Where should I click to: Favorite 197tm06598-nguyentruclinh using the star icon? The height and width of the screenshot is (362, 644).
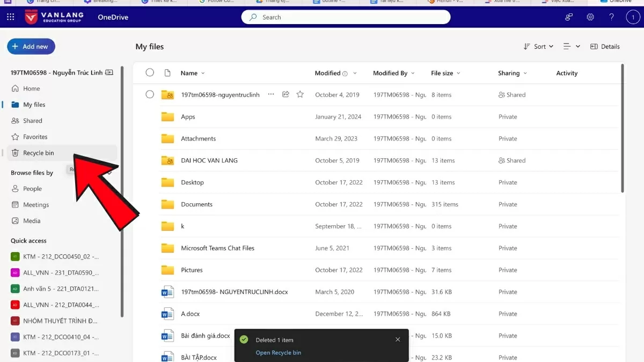coord(300,94)
